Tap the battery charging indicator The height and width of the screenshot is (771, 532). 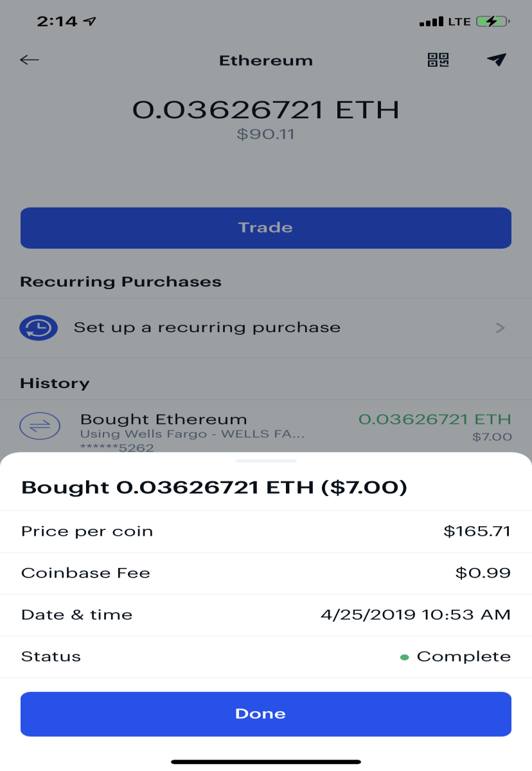pyautogui.click(x=493, y=22)
